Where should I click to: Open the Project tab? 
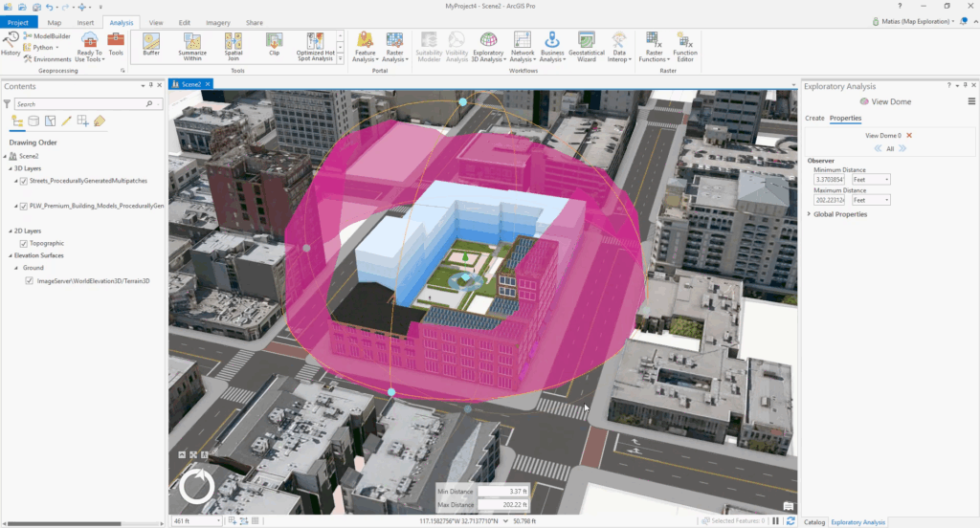pos(18,23)
